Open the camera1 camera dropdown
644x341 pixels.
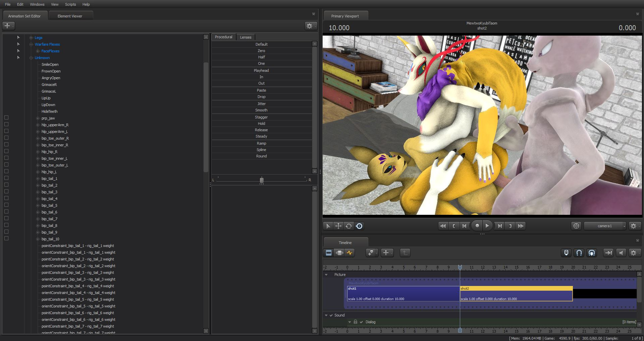[605, 226]
